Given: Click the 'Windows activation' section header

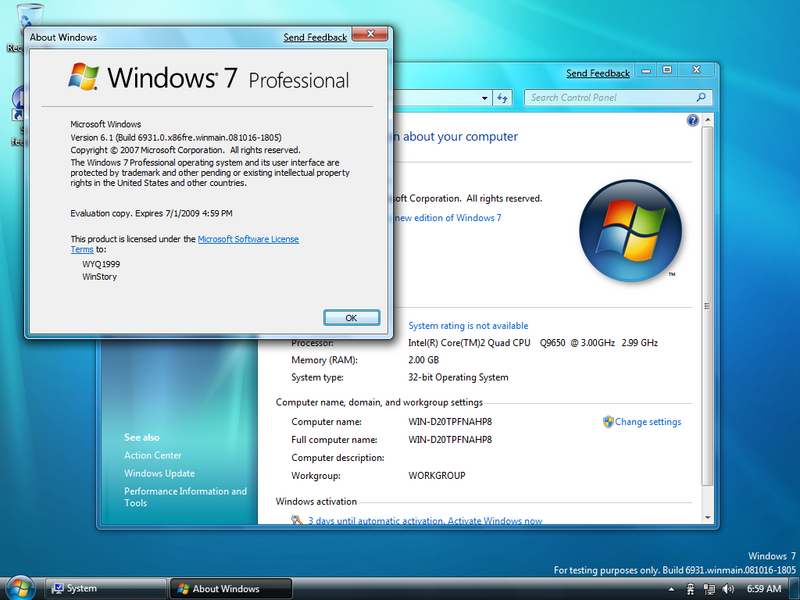Looking at the screenshot, I should click(316, 502).
